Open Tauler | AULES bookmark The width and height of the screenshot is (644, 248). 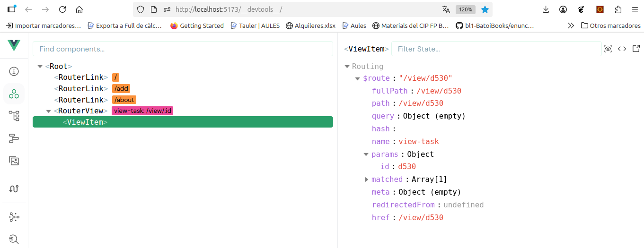(255, 26)
